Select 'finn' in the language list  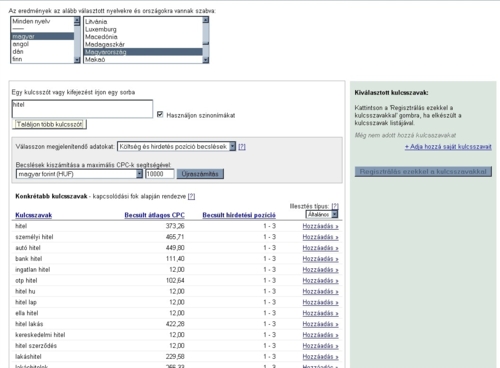click(x=42, y=59)
